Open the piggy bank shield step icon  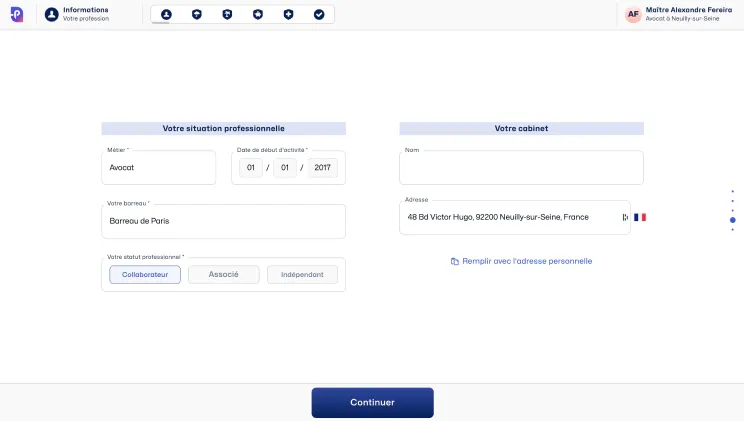coord(258,15)
